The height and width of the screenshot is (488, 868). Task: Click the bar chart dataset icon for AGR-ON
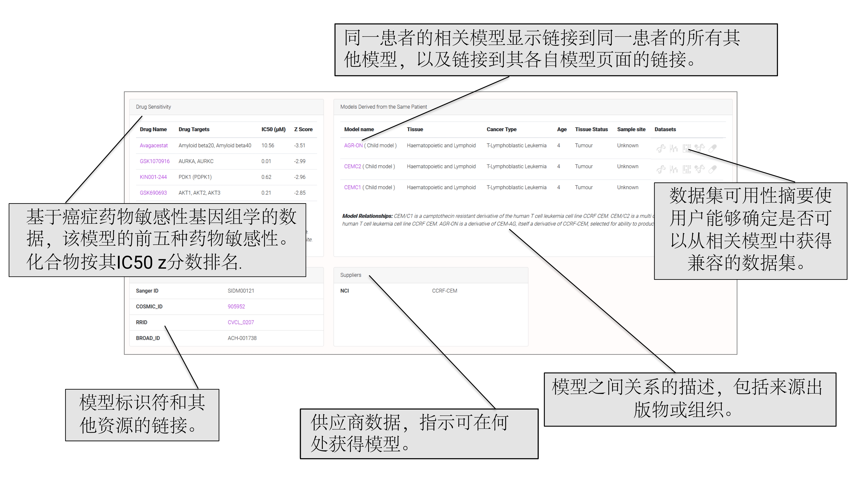pyautogui.click(x=674, y=148)
